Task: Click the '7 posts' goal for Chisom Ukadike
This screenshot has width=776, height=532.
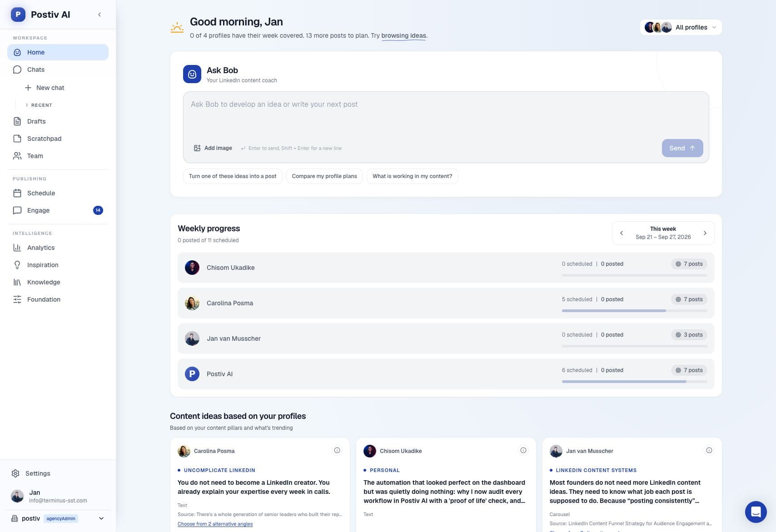Action: [689, 264]
